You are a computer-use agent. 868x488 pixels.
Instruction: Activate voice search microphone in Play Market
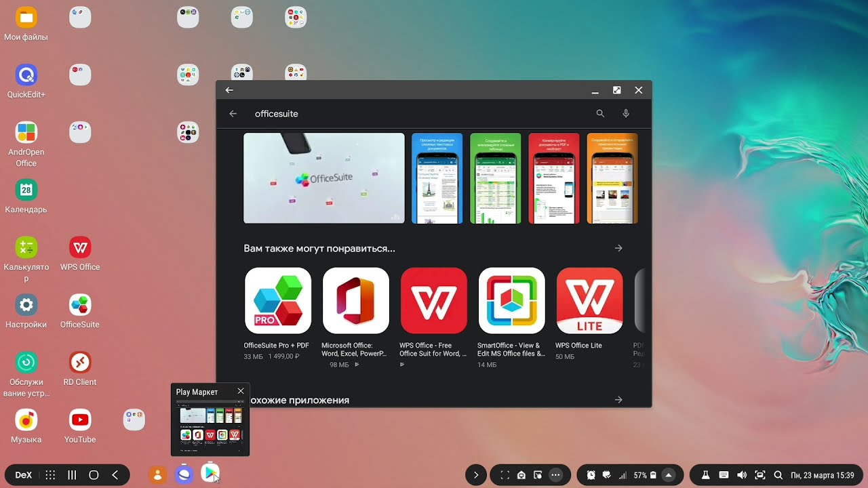[626, 114]
